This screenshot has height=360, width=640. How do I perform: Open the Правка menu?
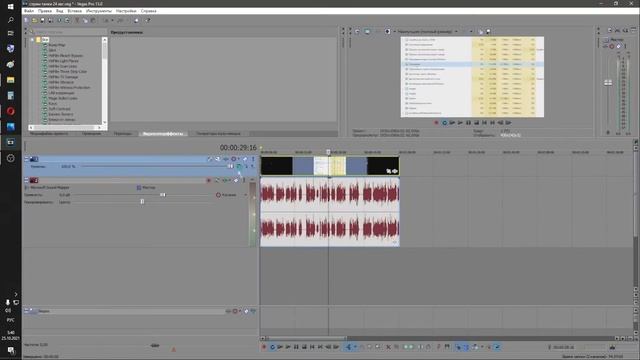(x=45, y=11)
